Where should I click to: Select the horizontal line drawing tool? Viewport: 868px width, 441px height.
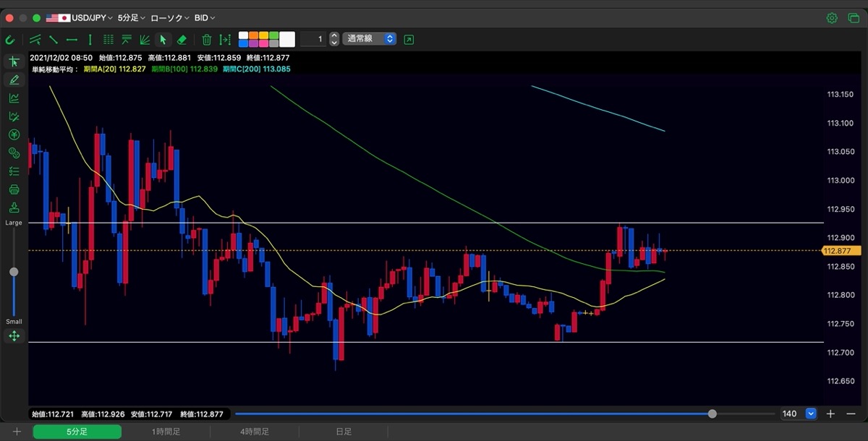[72, 39]
